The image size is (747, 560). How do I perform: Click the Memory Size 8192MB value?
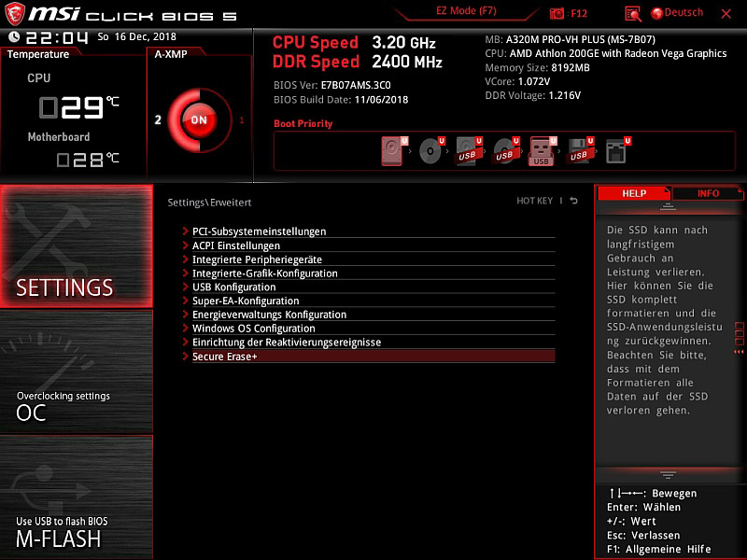(571, 67)
